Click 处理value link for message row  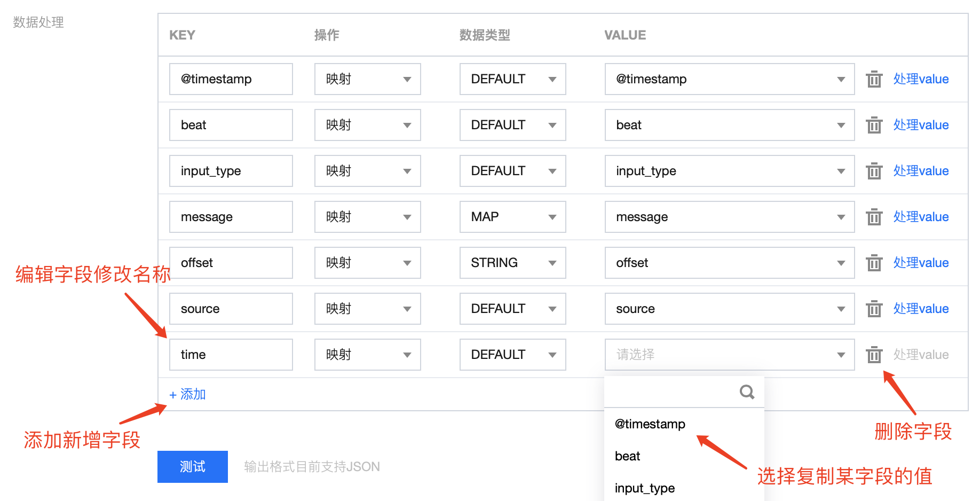click(x=921, y=217)
